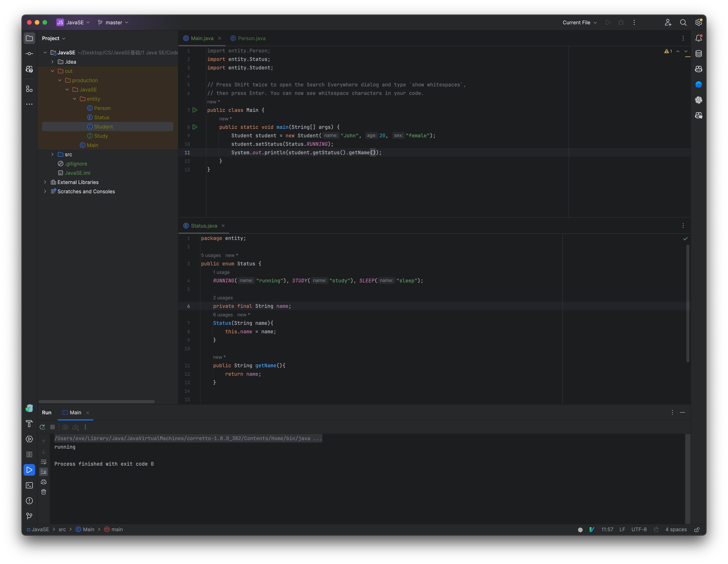This screenshot has width=728, height=564.
Task: Open the Current File run configuration dropdown
Action: coord(579,22)
